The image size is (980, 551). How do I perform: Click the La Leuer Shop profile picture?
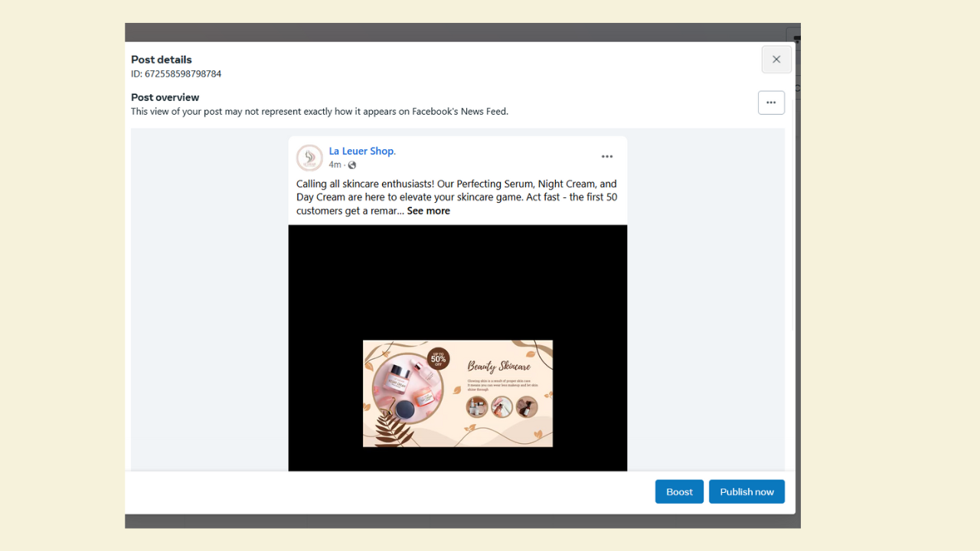click(x=309, y=158)
